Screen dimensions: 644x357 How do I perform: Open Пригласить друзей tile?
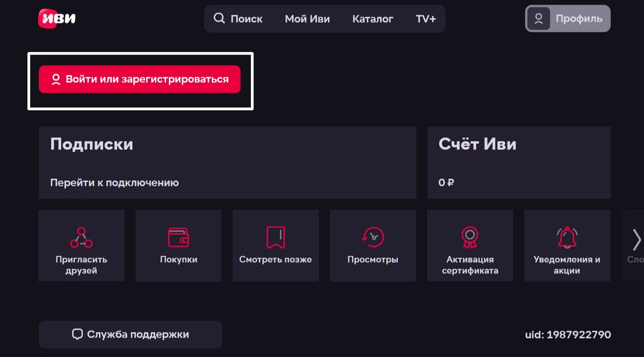click(81, 246)
